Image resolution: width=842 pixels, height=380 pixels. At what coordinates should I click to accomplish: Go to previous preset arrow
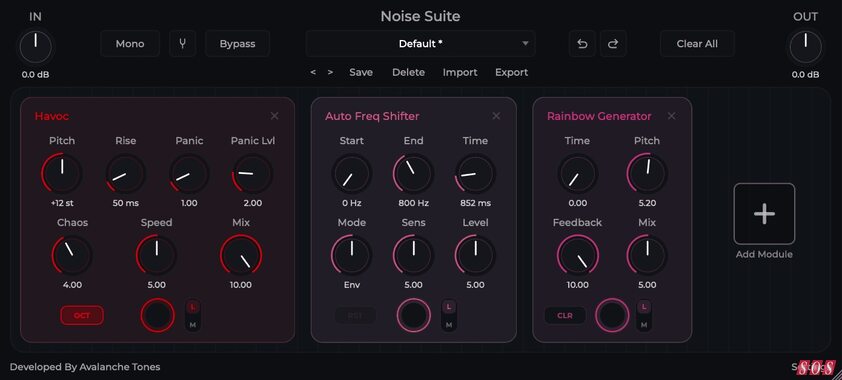tap(313, 72)
